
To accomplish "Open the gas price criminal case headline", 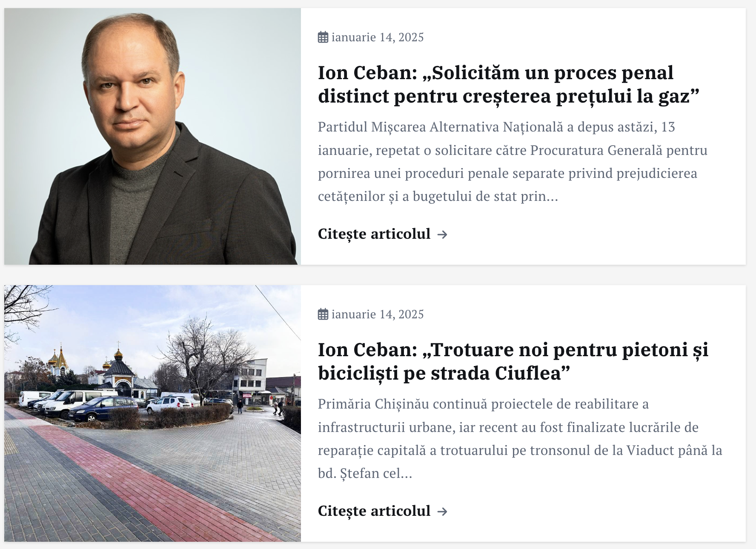I will coord(509,84).
